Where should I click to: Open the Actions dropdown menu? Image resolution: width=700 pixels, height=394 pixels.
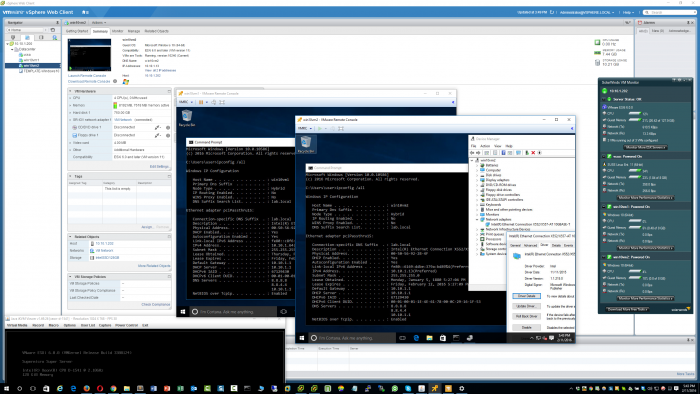coord(99,22)
